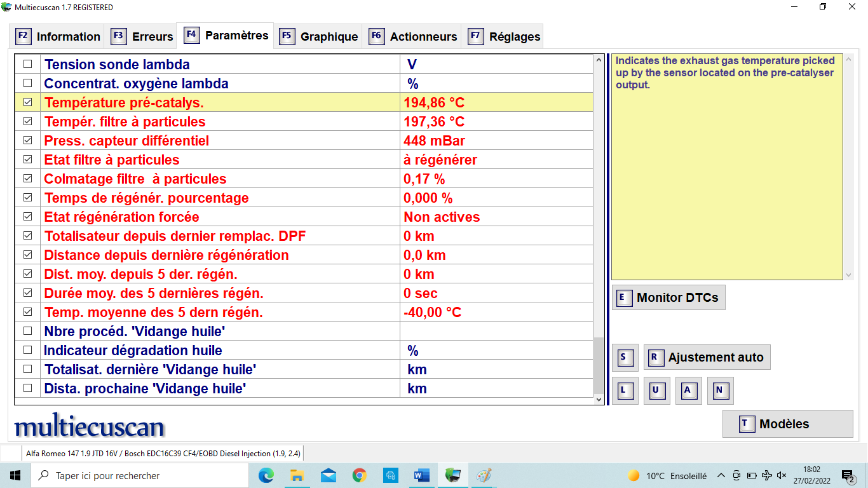Open Microsoft Store from the taskbar
The height and width of the screenshot is (488, 868).
click(390, 475)
